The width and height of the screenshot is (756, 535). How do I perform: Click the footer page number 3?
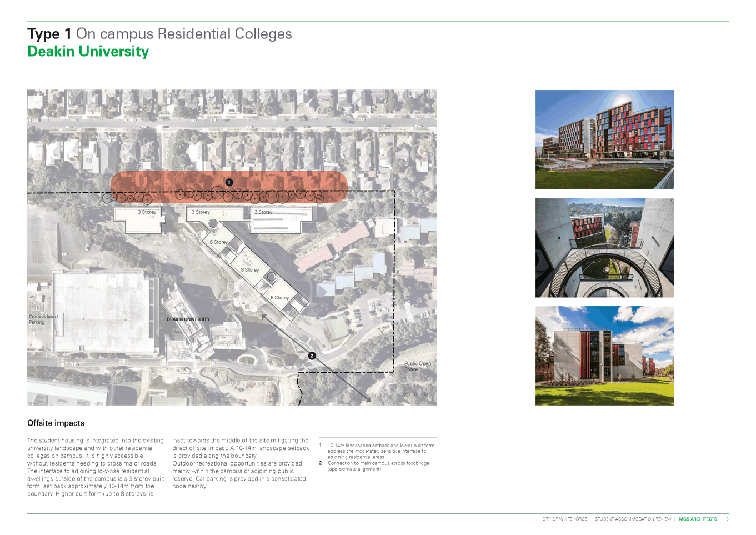[727, 519]
